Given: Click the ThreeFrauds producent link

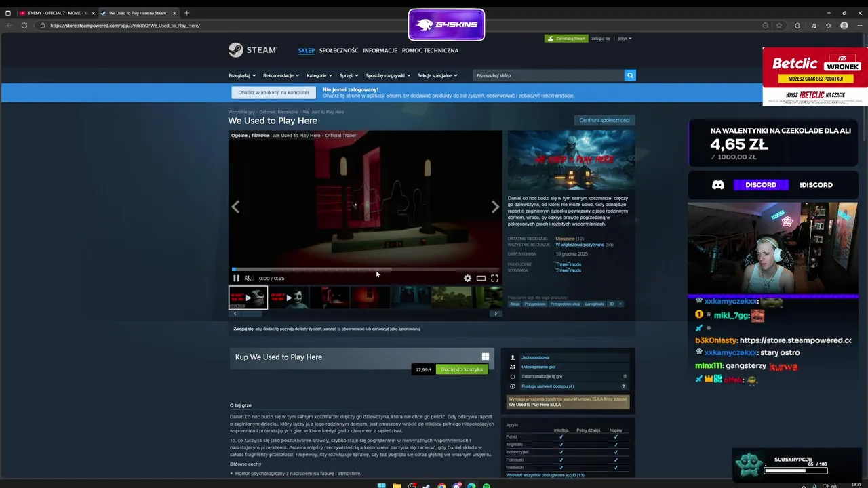Looking at the screenshot, I should click(x=568, y=264).
